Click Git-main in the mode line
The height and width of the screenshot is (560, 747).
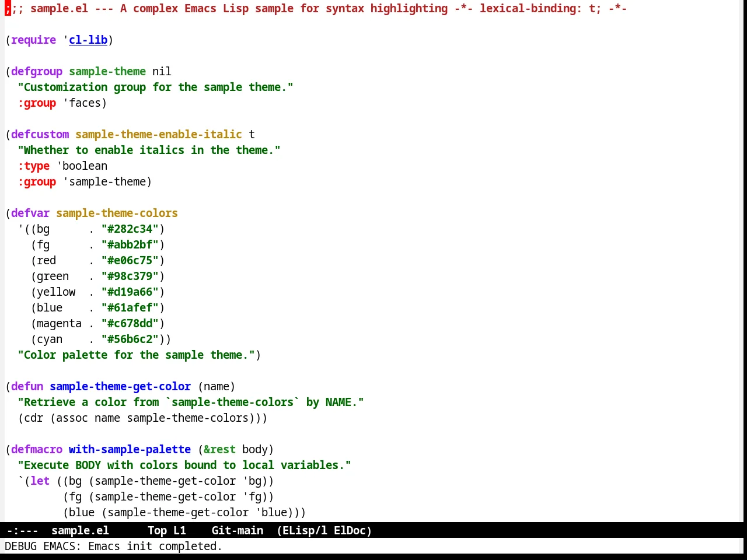[238, 530]
